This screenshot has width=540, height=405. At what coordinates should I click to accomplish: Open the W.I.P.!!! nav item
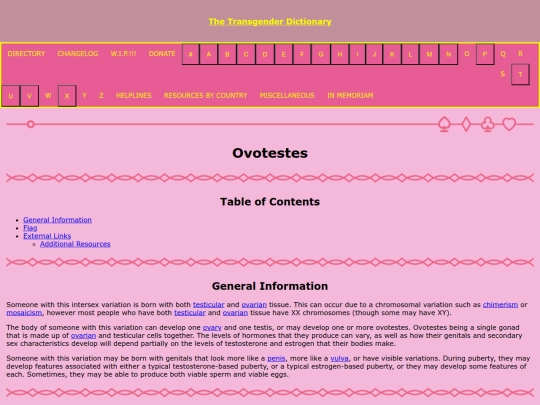(x=123, y=54)
